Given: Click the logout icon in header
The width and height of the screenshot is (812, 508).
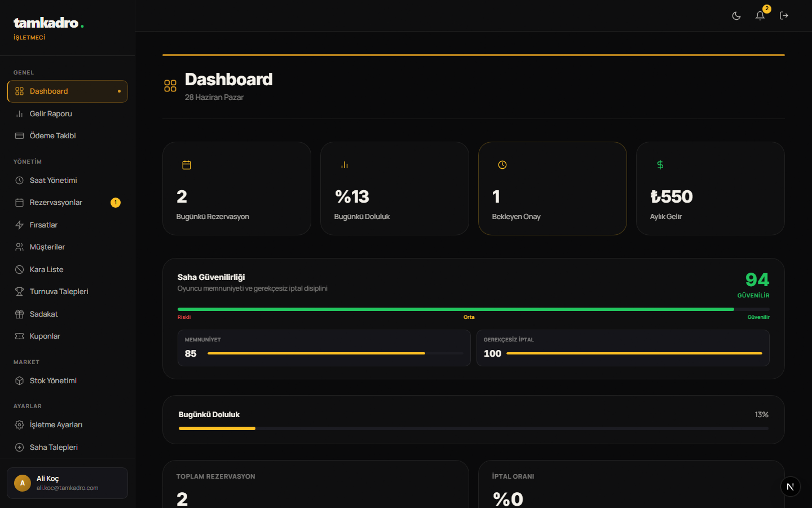Looking at the screenshot, I should pyautogui.click(x=784, y=16).
